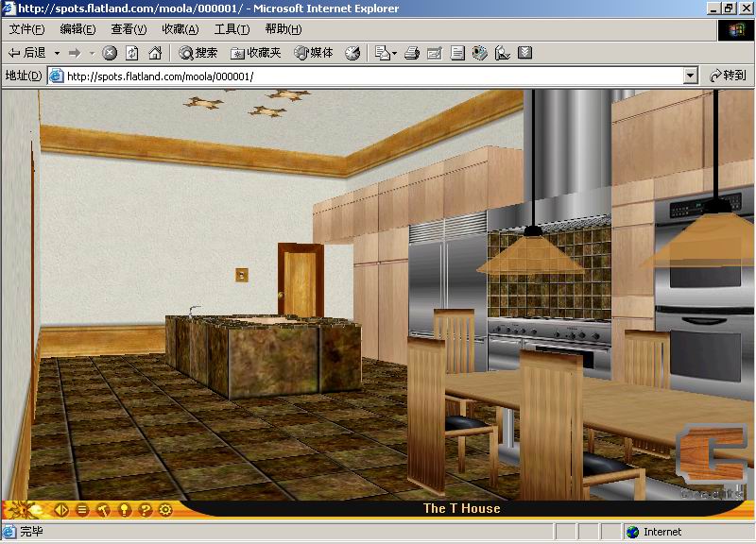Click the last toolbar icon with down chevrons
756x544 pixels.
point(524,53)
